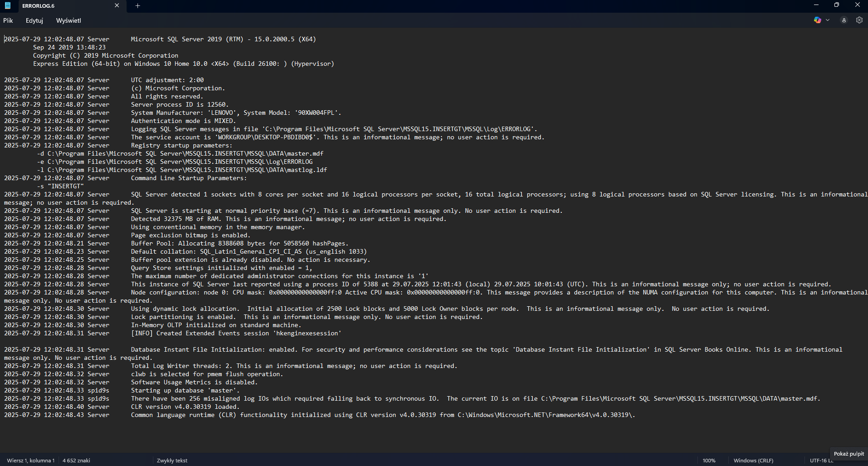Click the first line with SQL Server 2019 version

tap(160, 39)
